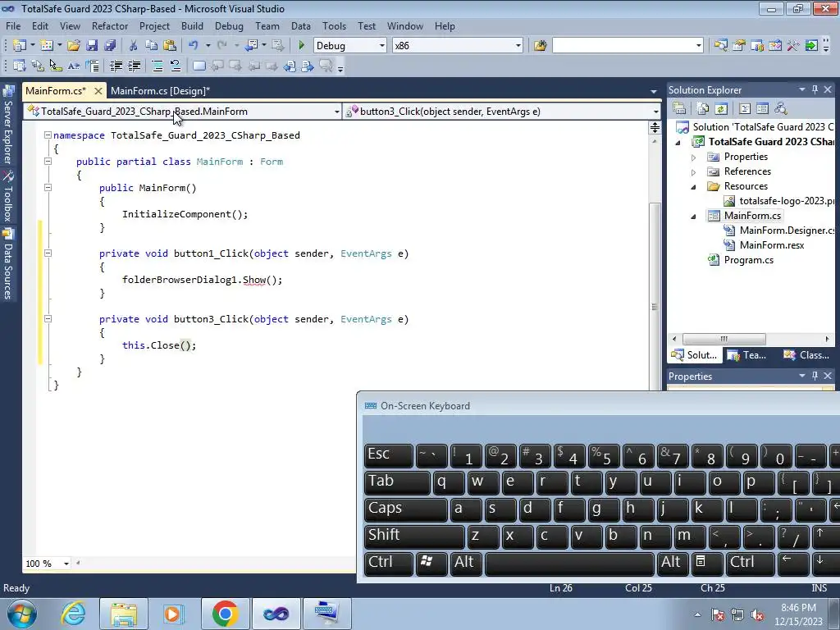Click the Display Object Member List icon
Screen dimensions: 840x630
click(x=20, y=66)
